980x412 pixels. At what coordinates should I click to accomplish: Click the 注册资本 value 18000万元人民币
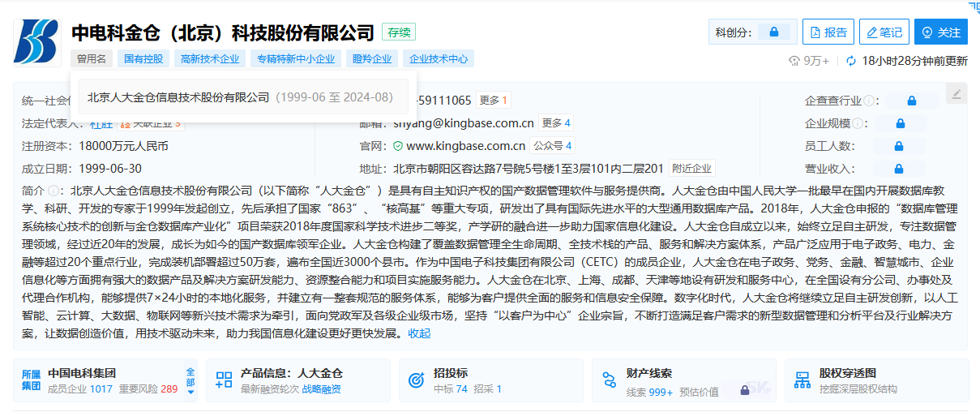123,146
